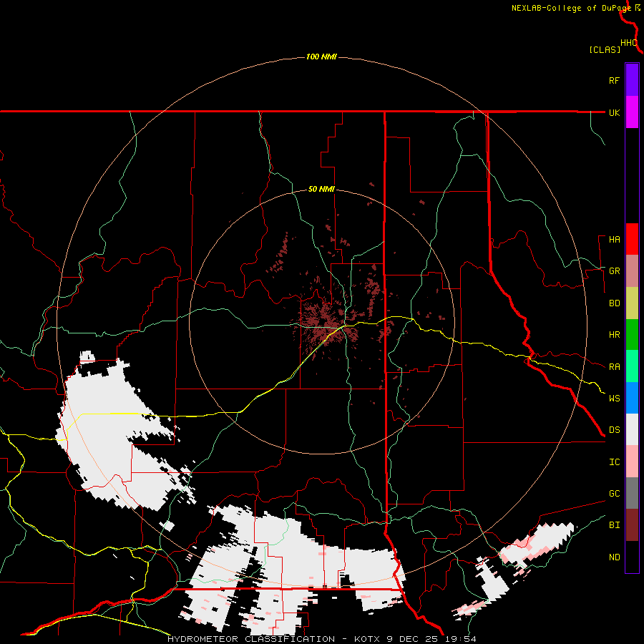The image size is (644, 644).
Task: Click the WS legend label
Action: point(614,399)
